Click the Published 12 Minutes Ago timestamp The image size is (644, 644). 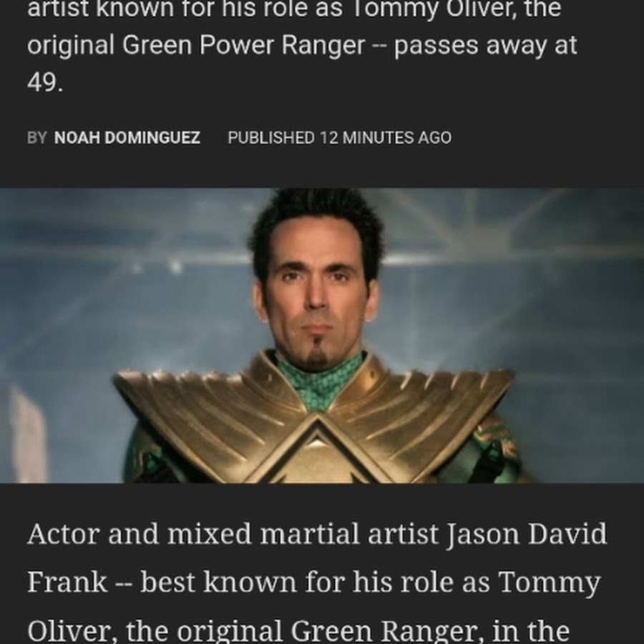(x=340, y=137)
